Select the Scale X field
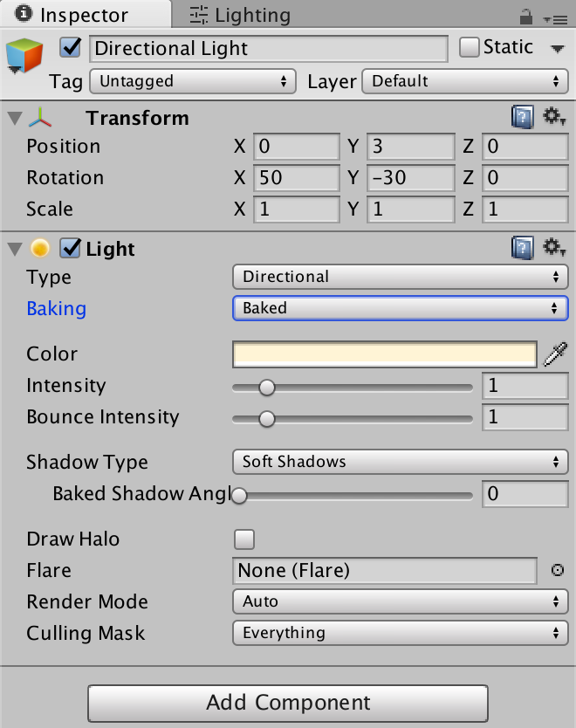The width and height of the screenshot is (576, 728). click(x=296, y=209)
